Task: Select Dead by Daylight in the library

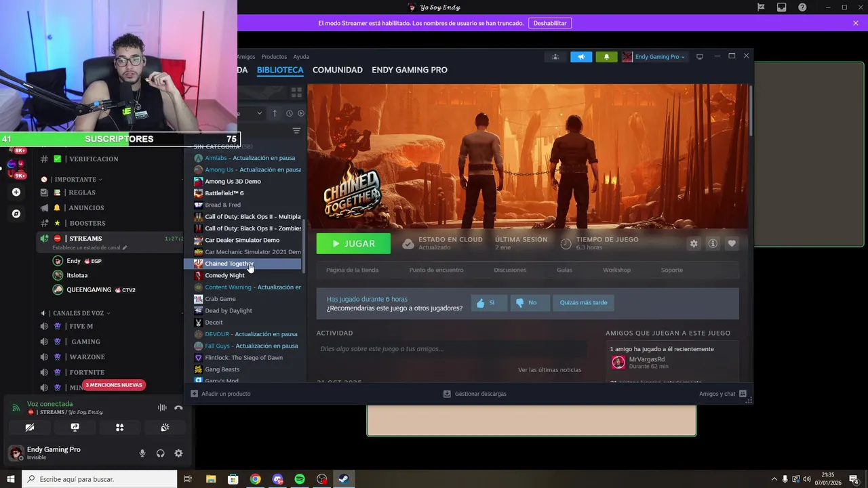Action: (247, 310)
